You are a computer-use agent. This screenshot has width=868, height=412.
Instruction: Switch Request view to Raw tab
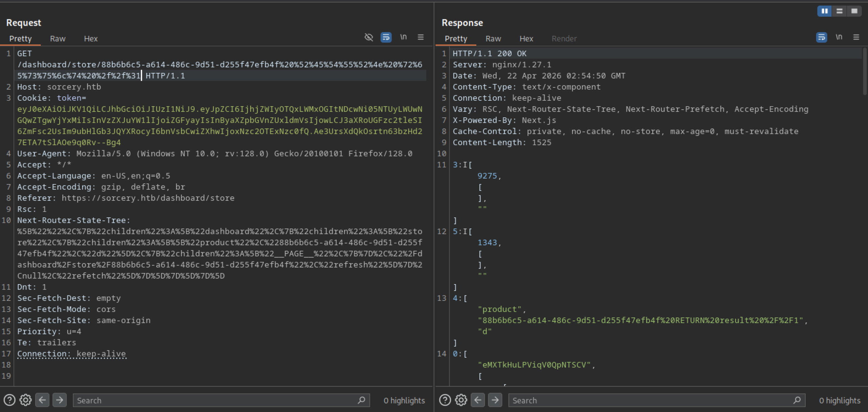(58, 39)
